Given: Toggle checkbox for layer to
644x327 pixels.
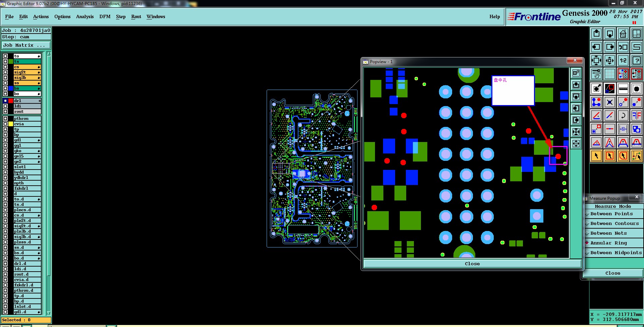Looking at the screenshot, I should pyautogui.click(x=5, y=56).
